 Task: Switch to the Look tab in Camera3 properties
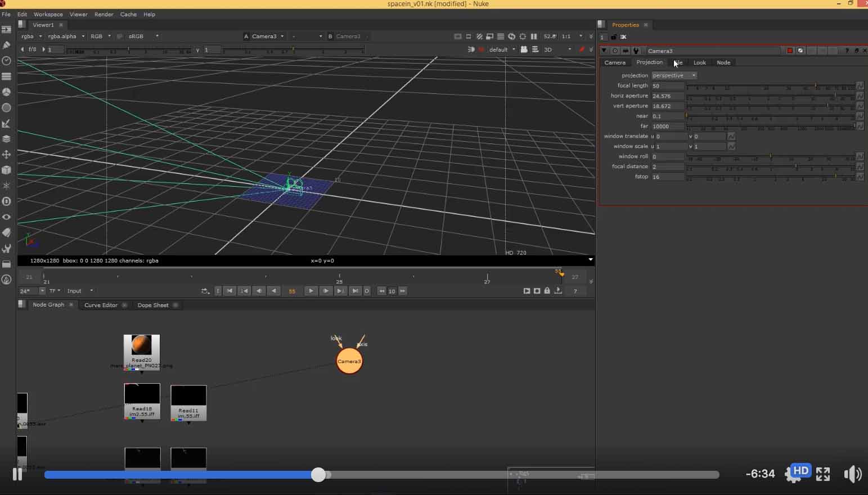pyautogui.click(x=699, y=62)
